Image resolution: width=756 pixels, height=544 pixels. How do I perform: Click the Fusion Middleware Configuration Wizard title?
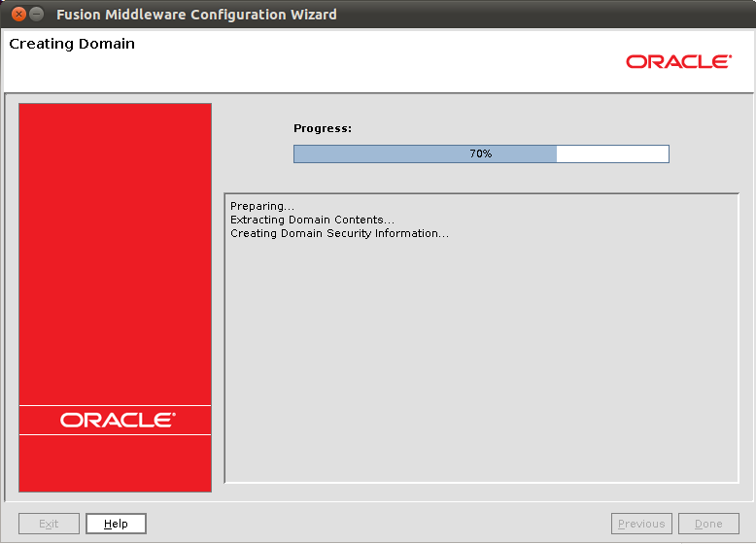pos(196,15)
